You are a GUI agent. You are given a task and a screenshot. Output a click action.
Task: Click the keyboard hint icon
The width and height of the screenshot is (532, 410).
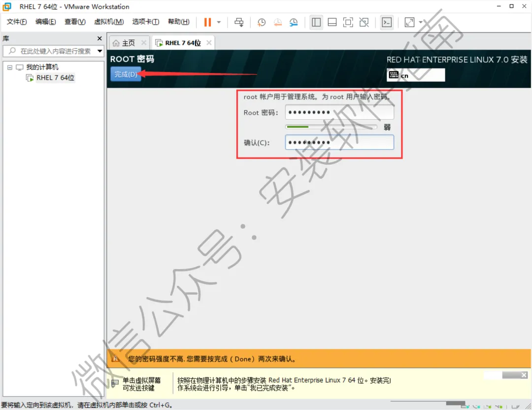tap(115, 383)
